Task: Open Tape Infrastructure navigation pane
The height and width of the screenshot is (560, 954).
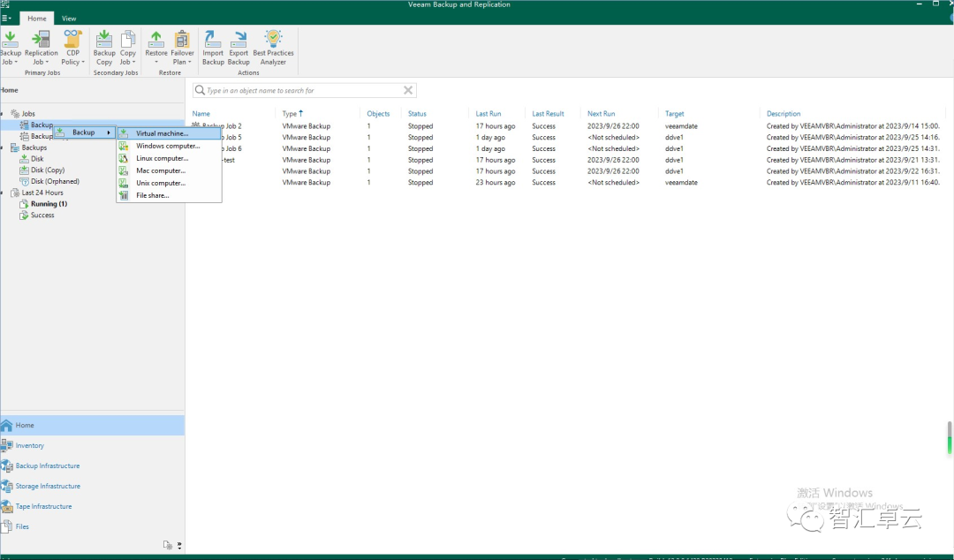Action: (x=93, y=506)
